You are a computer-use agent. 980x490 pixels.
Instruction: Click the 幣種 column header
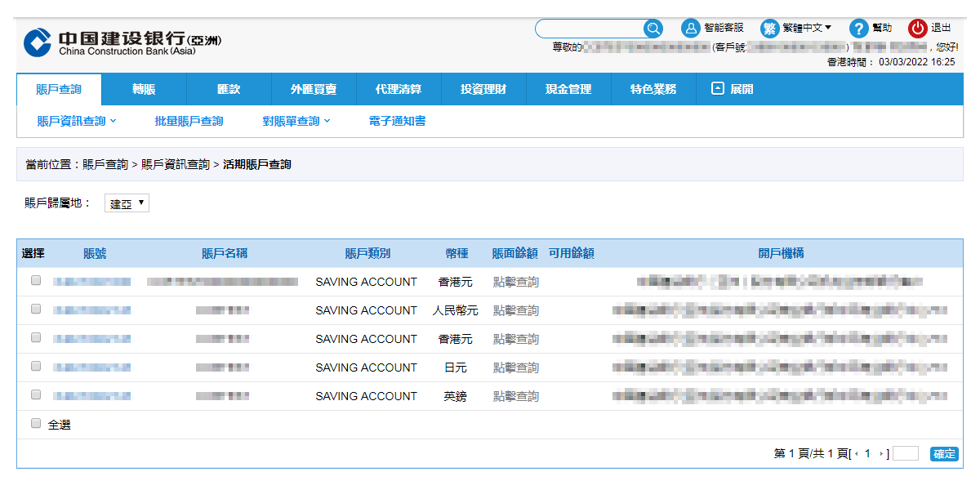[x=457, y=253]
